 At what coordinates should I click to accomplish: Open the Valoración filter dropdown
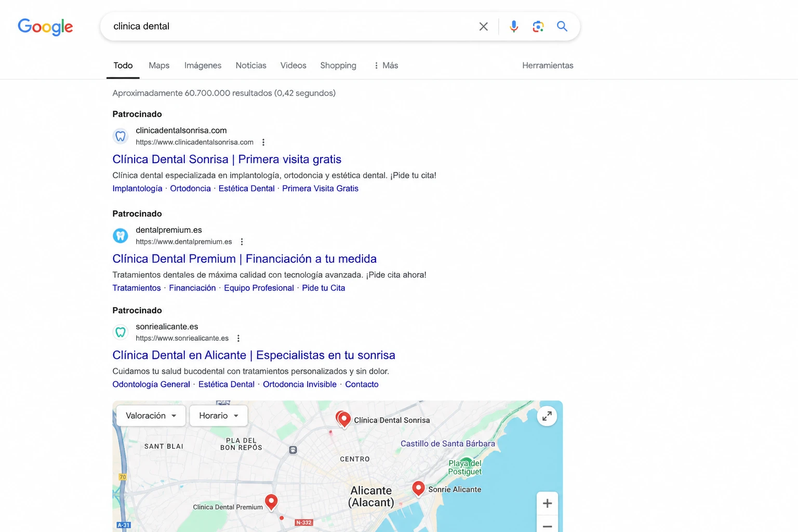tap(151, 416)
